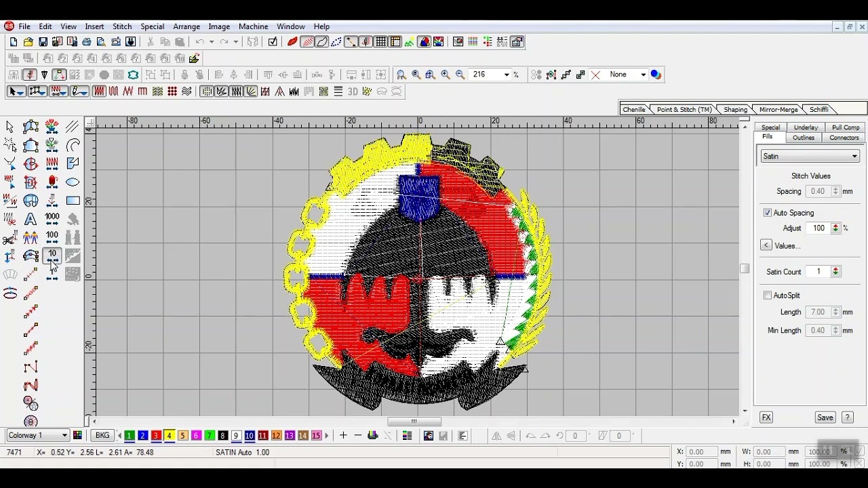Click the travel by 1000 stitches icon
The image size is (868, 488).
[52, 219]
